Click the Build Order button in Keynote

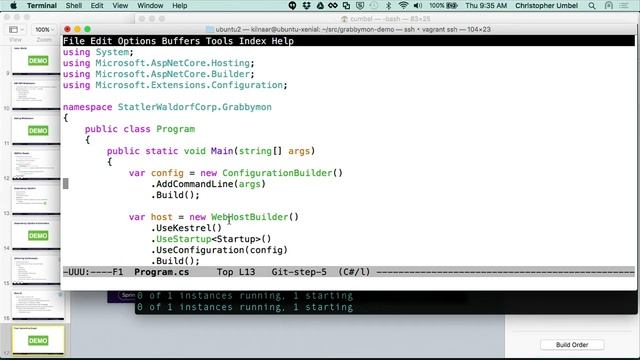click(572, 344)
